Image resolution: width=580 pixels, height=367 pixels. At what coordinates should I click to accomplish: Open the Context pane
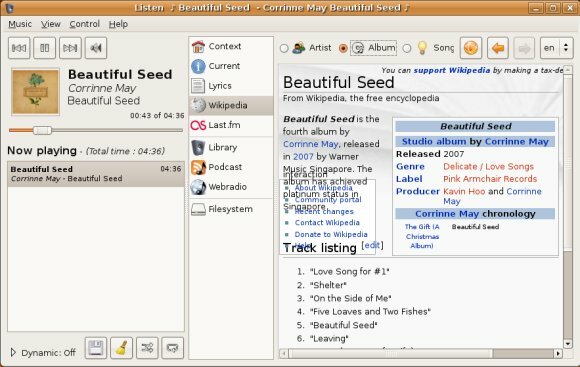(x=231, y=46)
